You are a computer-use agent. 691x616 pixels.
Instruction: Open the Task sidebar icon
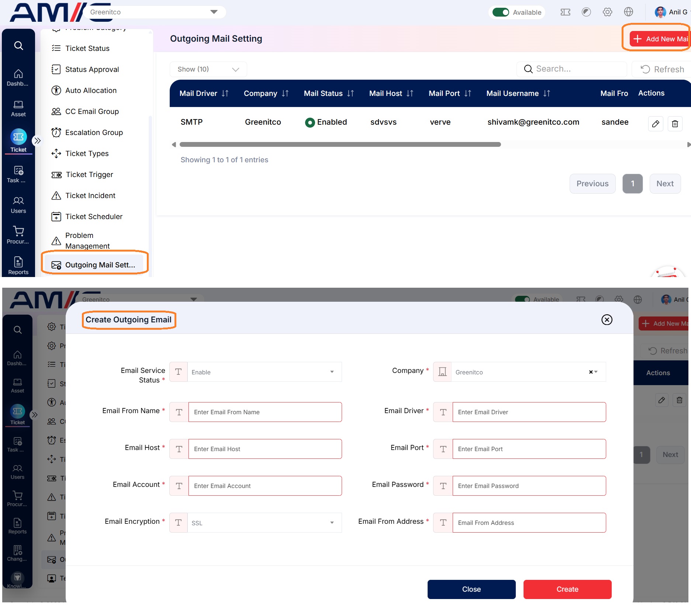click(18, 174)
